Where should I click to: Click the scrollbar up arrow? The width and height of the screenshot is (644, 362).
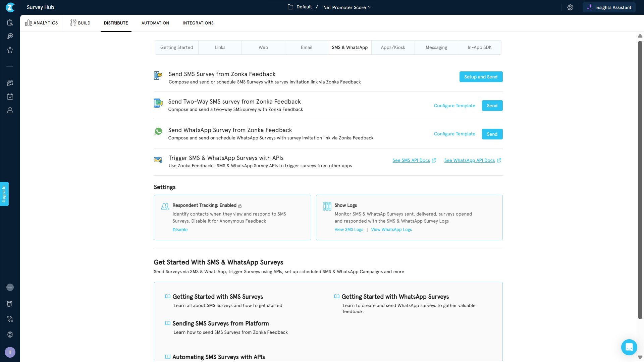click(640, 36)
